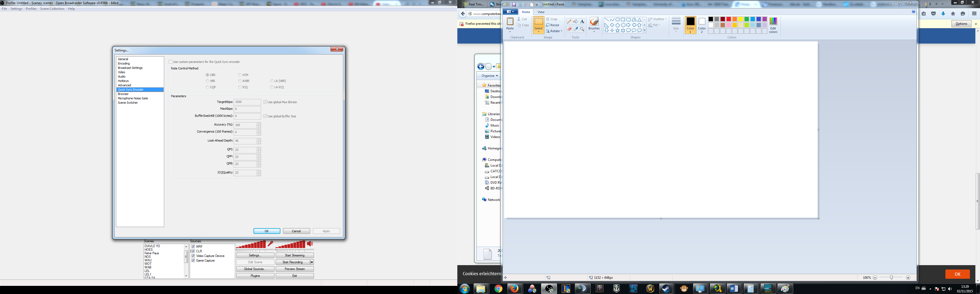The image size is (980, 294).
Task: Enable custom parameters for Quick Sync encoder
Action: pyautogui.click(x=171, y=62)
